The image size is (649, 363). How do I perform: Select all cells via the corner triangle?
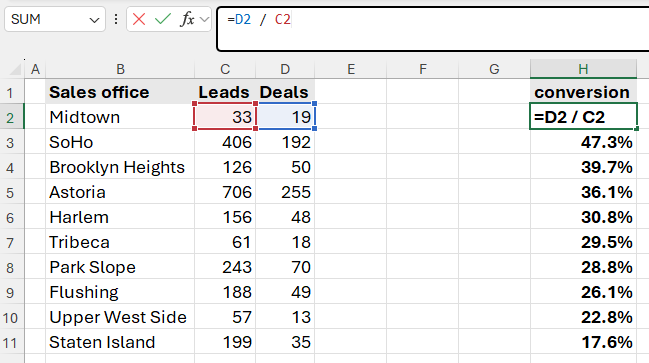tap(15, 69)
